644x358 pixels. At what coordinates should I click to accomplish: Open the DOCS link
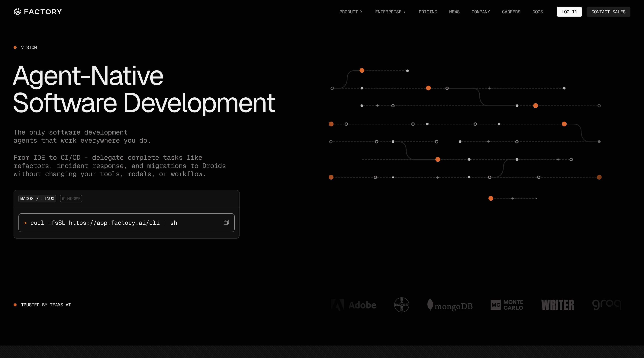pos(537,12)
